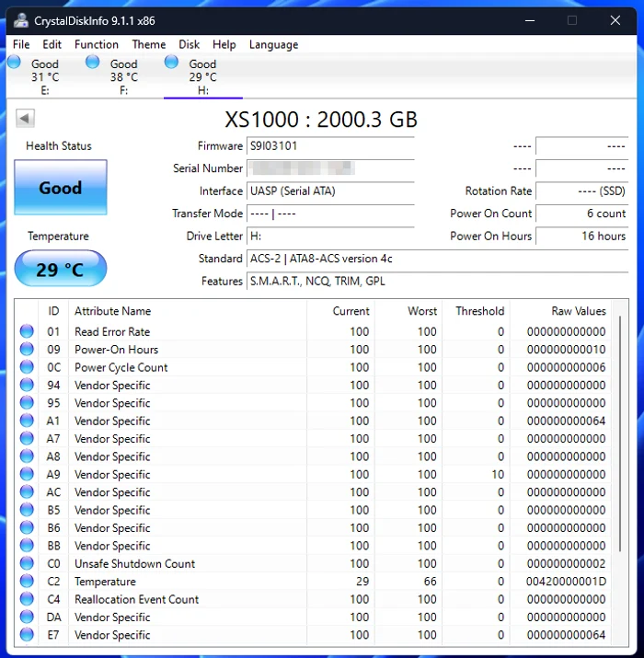Click the blurred Serial Number field
This screenshot has height=658, width=644.
330,168
